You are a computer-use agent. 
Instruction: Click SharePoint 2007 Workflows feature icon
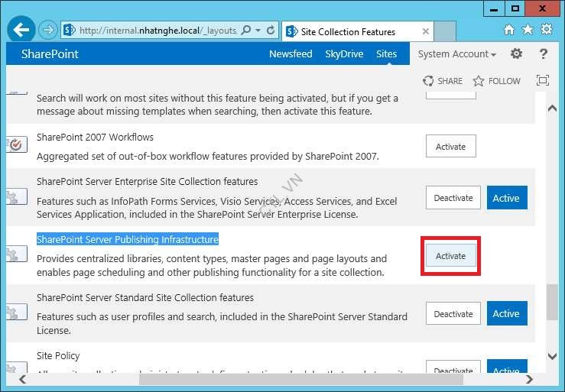click(x=17, y=144)
